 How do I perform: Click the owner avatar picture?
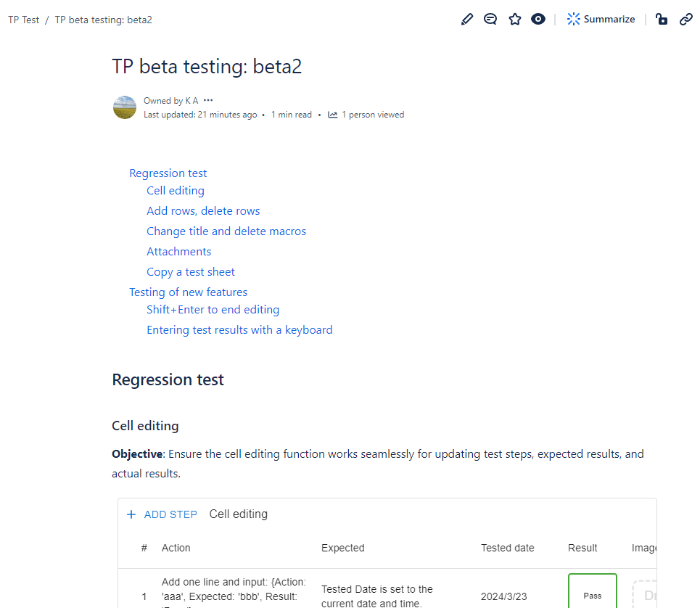tap(125, 107)
